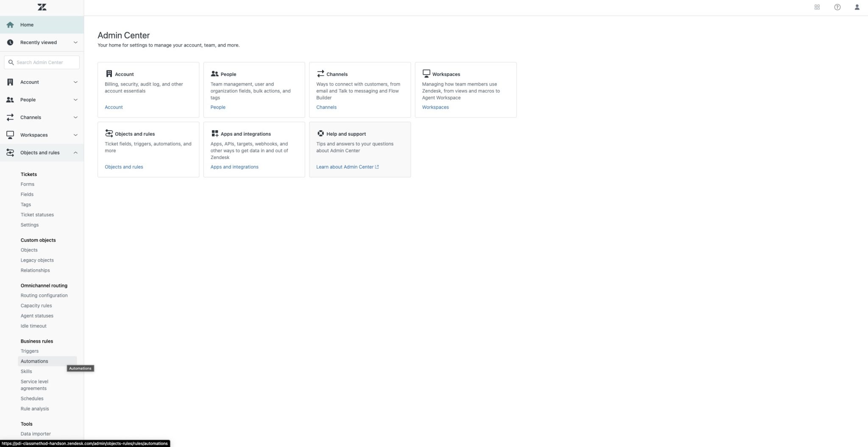The image size is (868, 447).
Task: Expand the People section in sidebar
Action: 28,100
